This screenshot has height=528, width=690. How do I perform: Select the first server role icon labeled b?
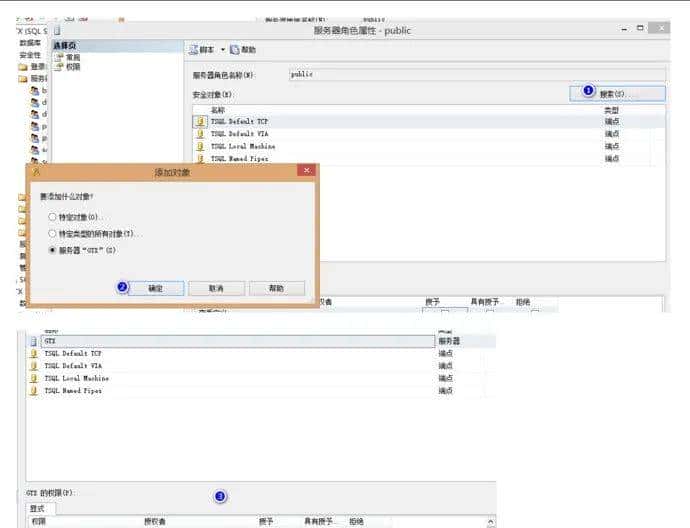[x=35, y=91]
